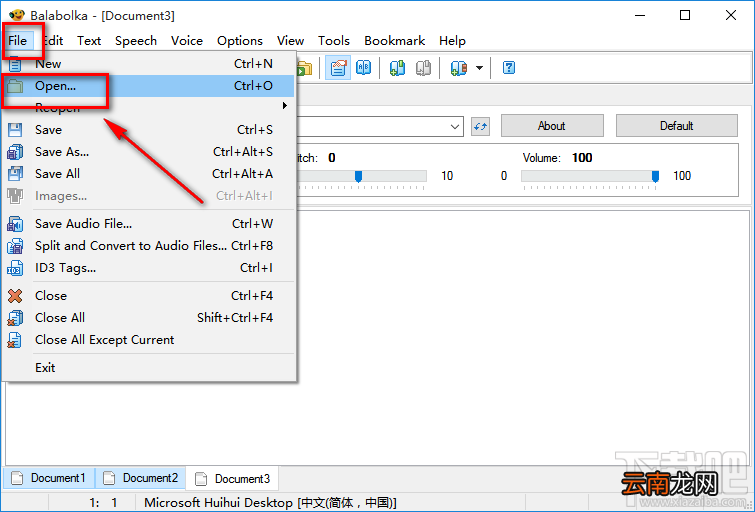Click the cursor position status bar cell
The width and height of the screenshot is (755, 512).
(93, 503)
